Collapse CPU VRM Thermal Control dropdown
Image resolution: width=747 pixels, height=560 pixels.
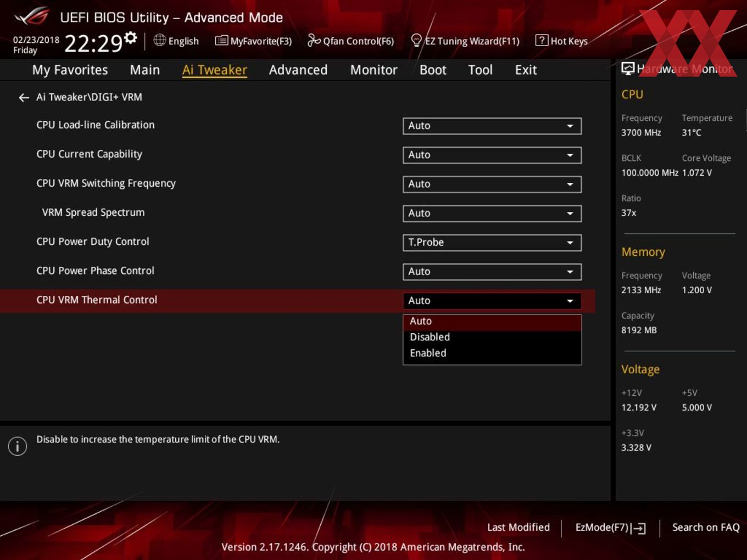[492, 300]
